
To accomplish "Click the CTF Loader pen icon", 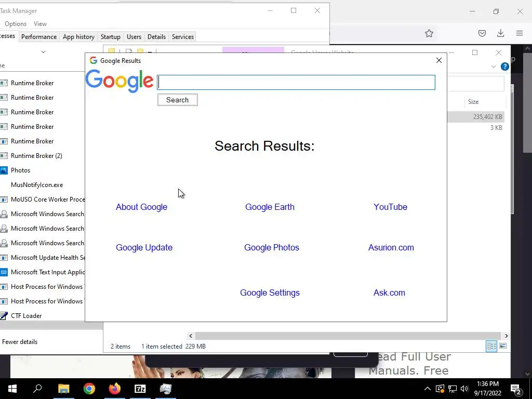I will (4, 316).
